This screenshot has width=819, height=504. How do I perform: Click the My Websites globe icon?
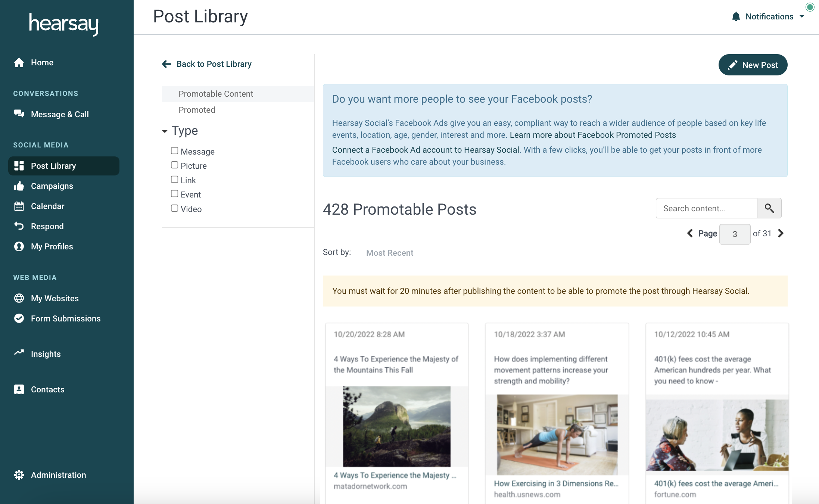[x=19, y=298]
